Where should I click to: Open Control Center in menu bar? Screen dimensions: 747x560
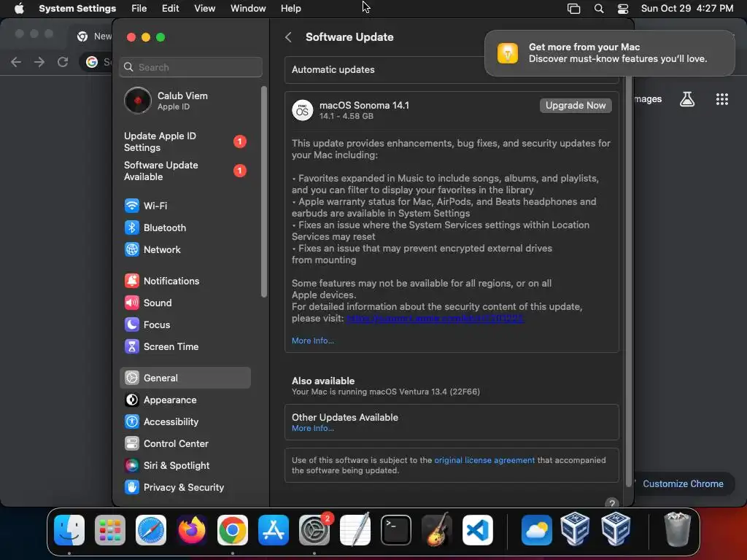[x=623, y=9]
